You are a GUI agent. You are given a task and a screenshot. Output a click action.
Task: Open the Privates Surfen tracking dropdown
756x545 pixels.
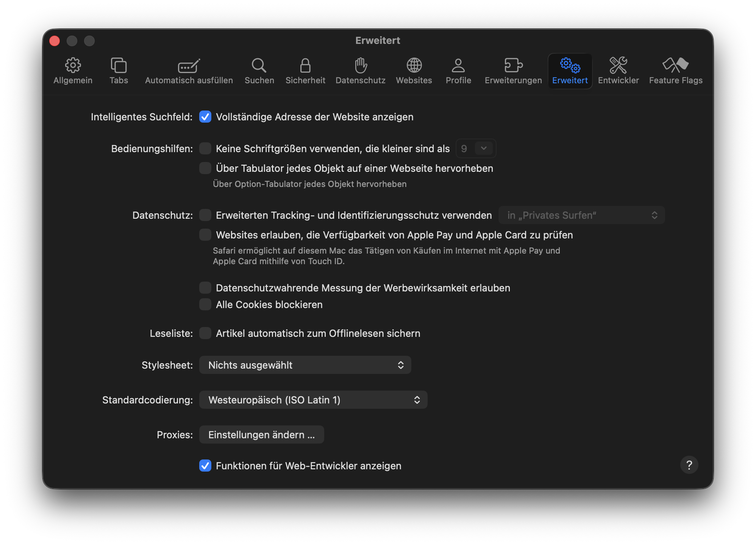point(581,215)
